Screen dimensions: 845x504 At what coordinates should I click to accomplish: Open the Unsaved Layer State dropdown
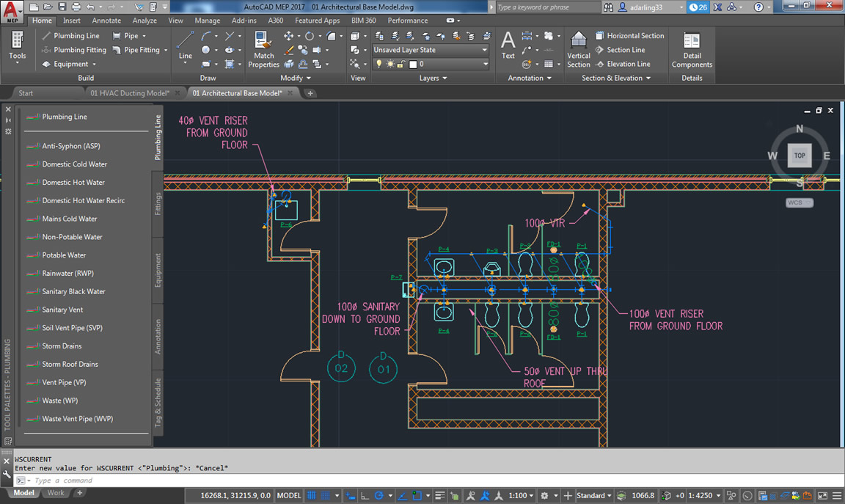click(482, 50)
